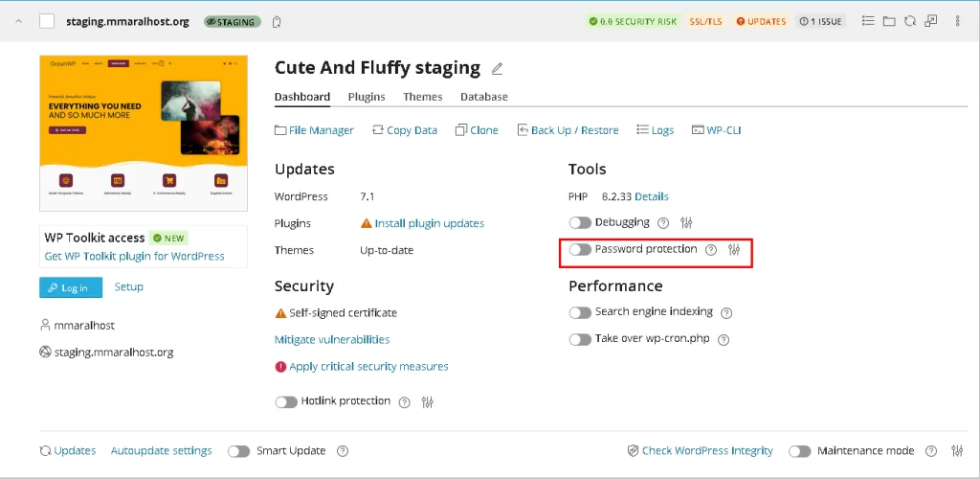Image resolution: width=980 pixels, height=479 pixels.
Task: Enable Password protection switch
Action: (x=580, y=249)
